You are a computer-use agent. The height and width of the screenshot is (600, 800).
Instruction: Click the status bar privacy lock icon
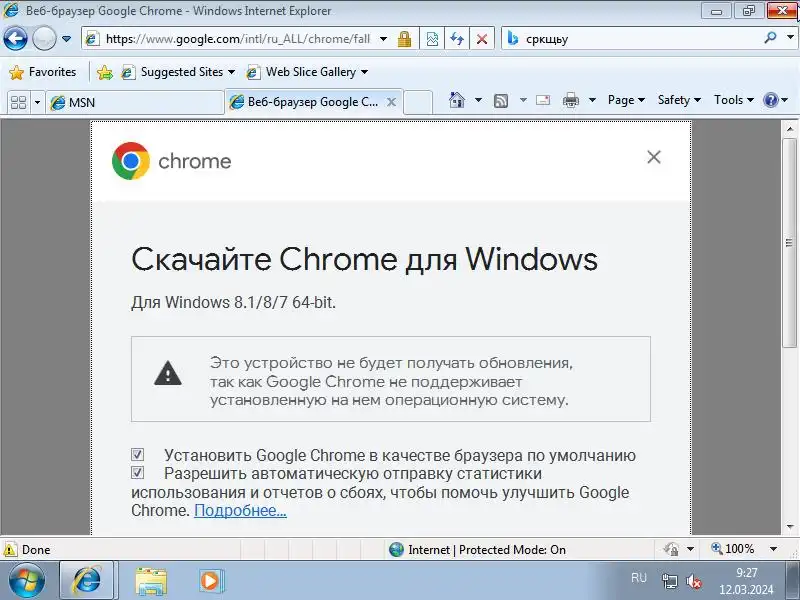point(671,549)
